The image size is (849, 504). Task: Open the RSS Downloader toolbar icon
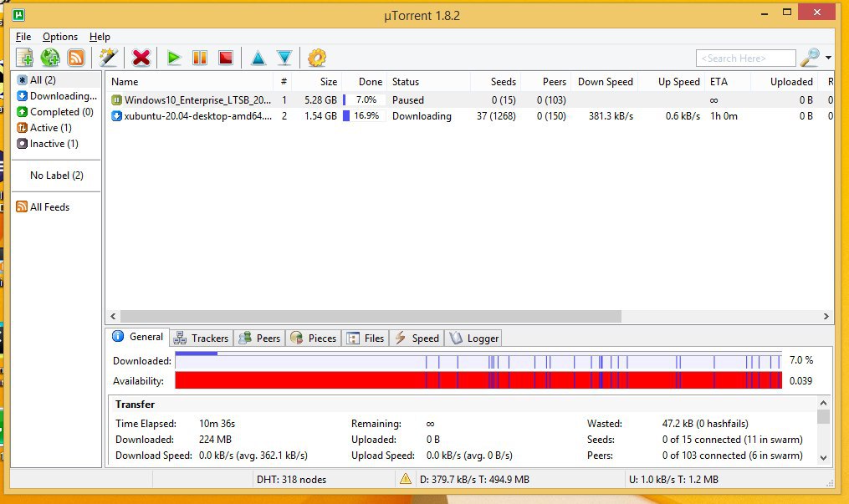[x=76, y=58]
